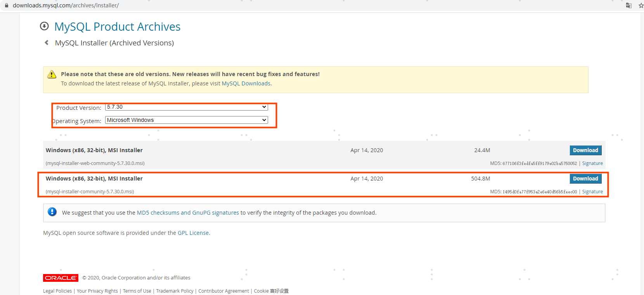Image resolution: width=644 pixels, height=295 pixels.
Task: Open Signature for mysql-installer-community-5.7.30.0.msi
Action: 592,192
